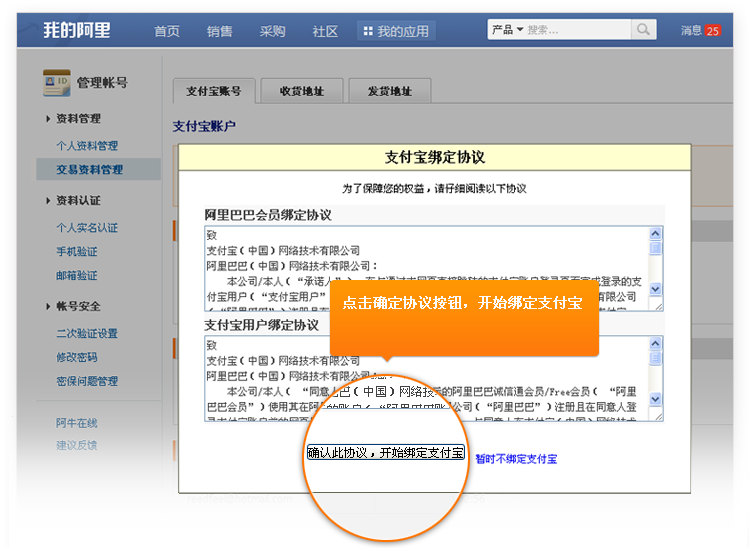Screen dimensions: 750x548
Task: Open the 产品 search category dropdown
Action: (507, 30)
